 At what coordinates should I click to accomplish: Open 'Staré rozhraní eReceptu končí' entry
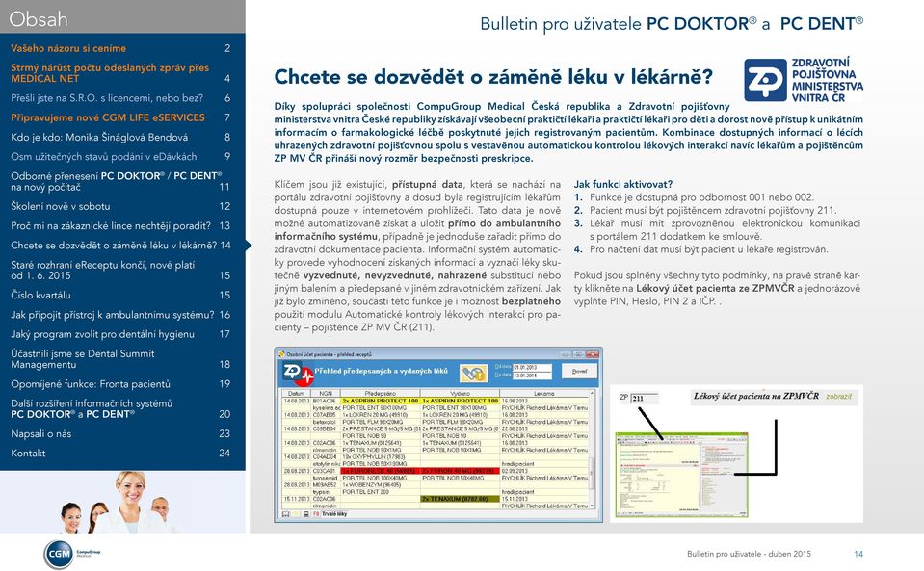(x=120, y=271)
